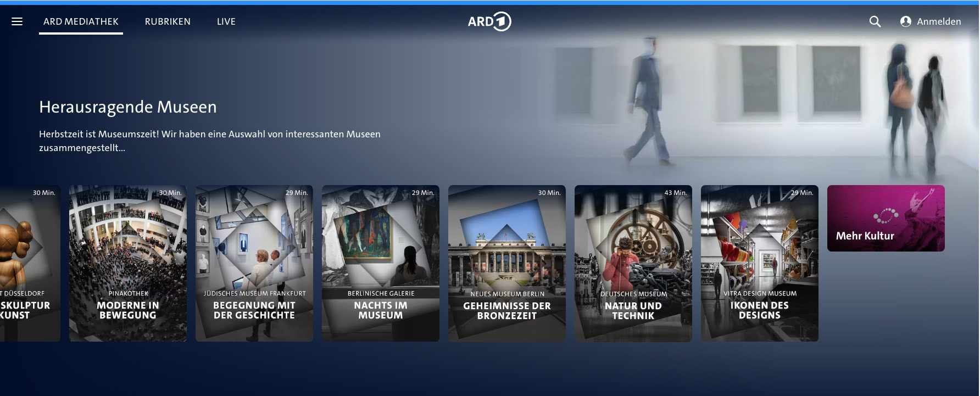The height and width of the screenshot is (396, 980).
Task: Play Begegnung mit der Geschichte card
Action: click(x=254, y=263)
